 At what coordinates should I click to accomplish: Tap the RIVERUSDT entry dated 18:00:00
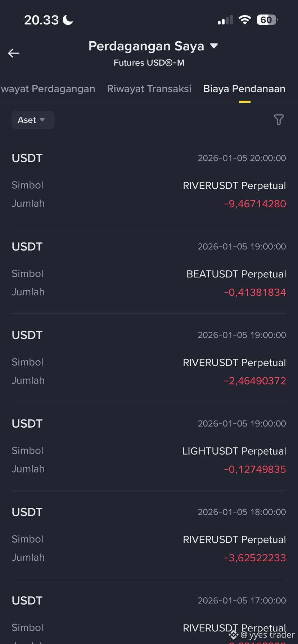click(149, 534)
